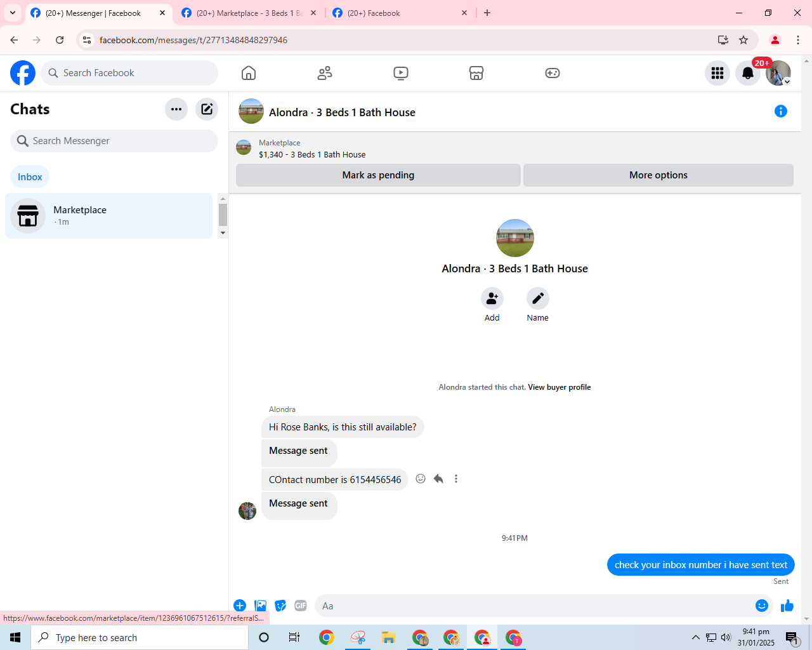Image resolution: width=812 pixels, height=650 pixels.
Task: Click the Windows taskbar search box
Action: click(140, 637)
